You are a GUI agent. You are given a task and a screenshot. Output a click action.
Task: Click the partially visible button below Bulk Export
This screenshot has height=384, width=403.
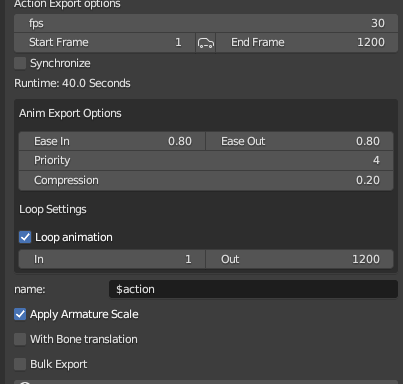(206, 382)
